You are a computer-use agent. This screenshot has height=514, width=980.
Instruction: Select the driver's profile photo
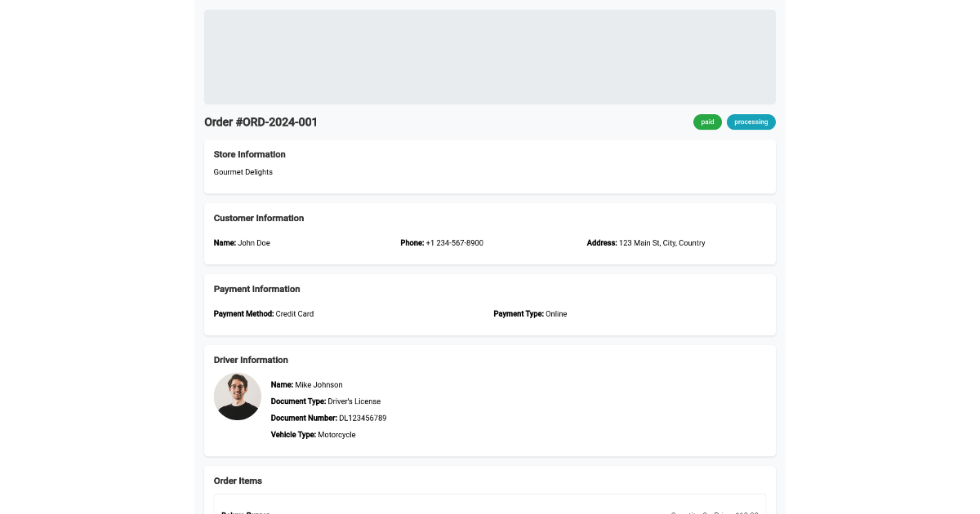pos(237,396)
